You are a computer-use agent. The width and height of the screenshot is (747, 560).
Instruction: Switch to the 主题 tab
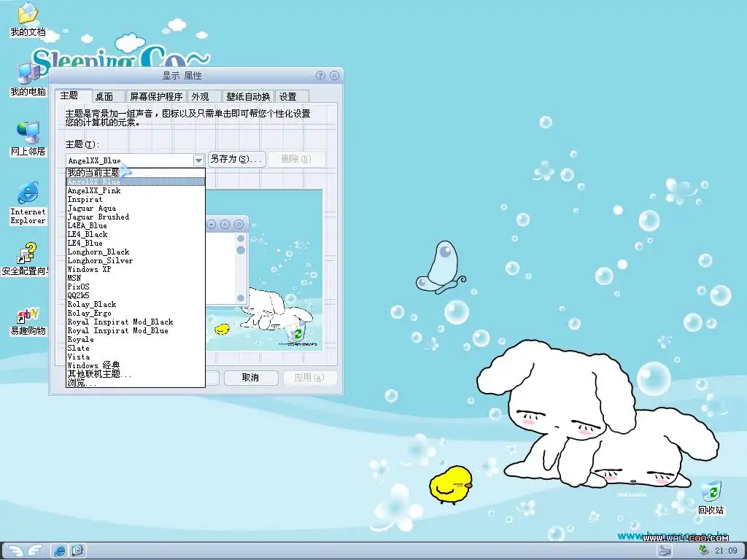click(72, 96)
